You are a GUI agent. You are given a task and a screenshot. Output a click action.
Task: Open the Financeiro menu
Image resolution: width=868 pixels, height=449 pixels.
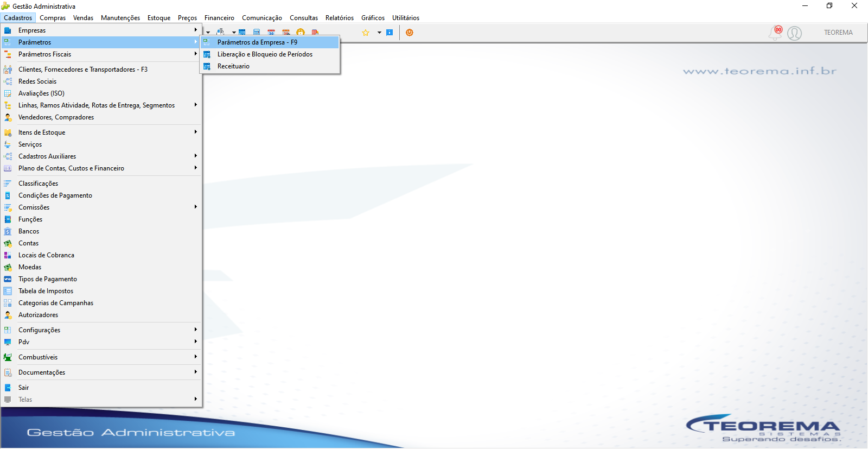[219, 18]
